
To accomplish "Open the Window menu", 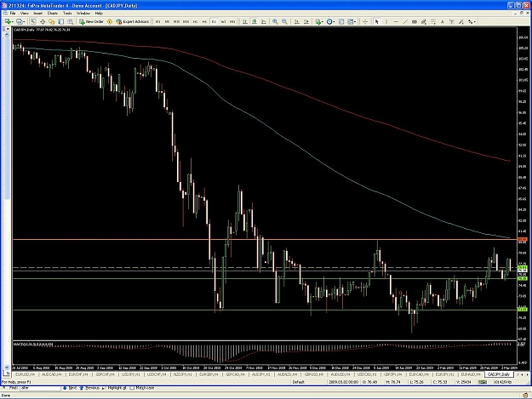I will click(83, 14).
